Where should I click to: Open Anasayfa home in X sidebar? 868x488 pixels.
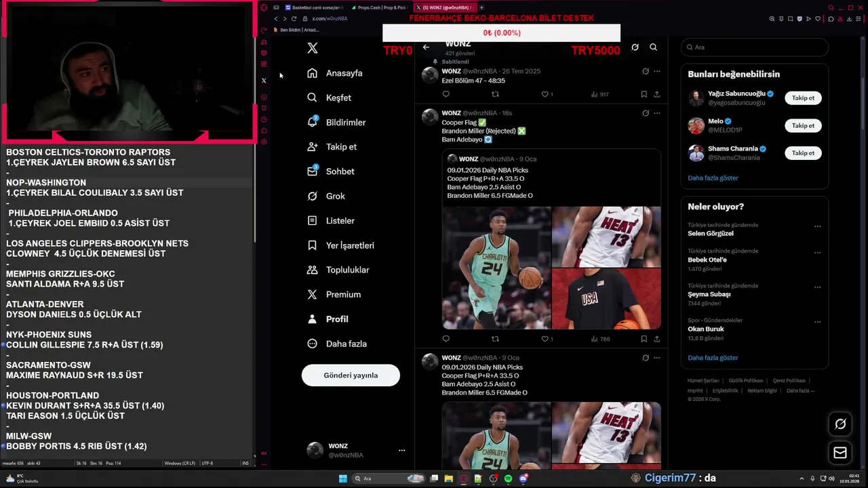pos(335,73)
